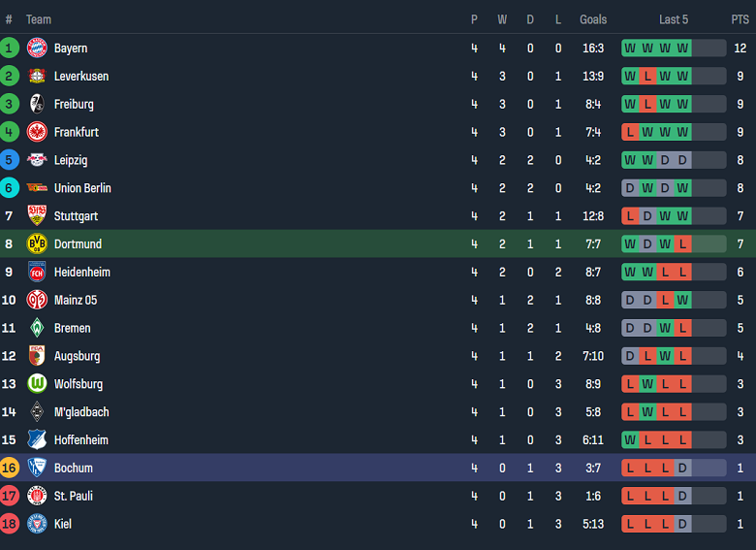
Task: Click Bayern's most recent green W result
Action: pos(682,48)
